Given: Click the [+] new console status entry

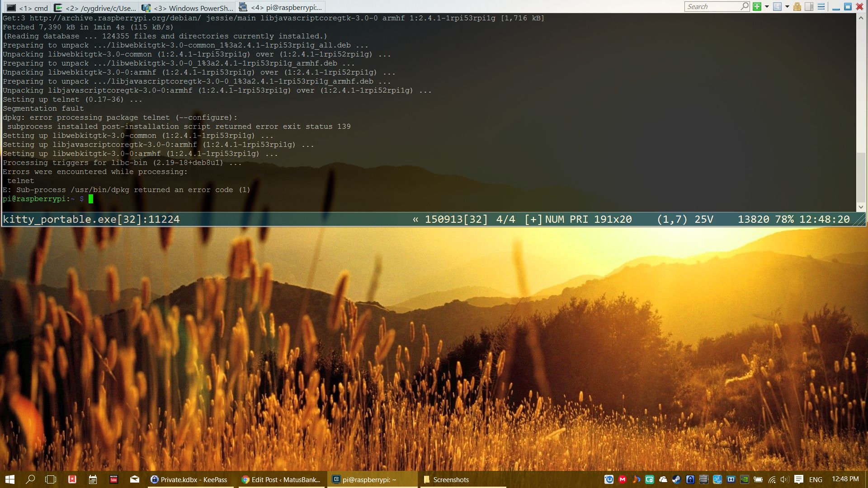Looking at the screenshot, I should click(x=533, y=219).
